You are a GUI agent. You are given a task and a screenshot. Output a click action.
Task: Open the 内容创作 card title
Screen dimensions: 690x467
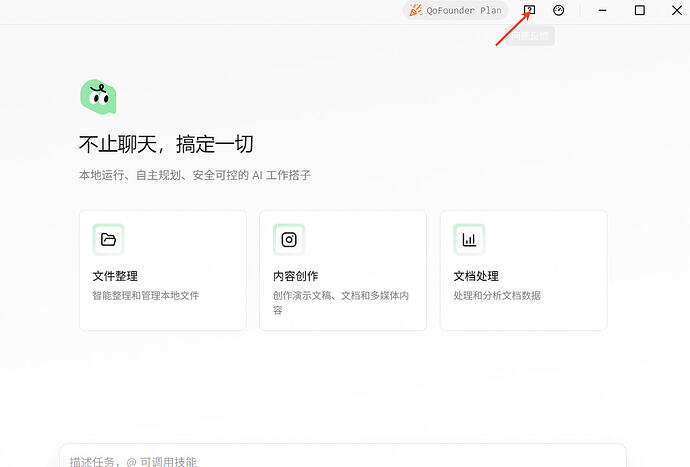click(296, 276)
